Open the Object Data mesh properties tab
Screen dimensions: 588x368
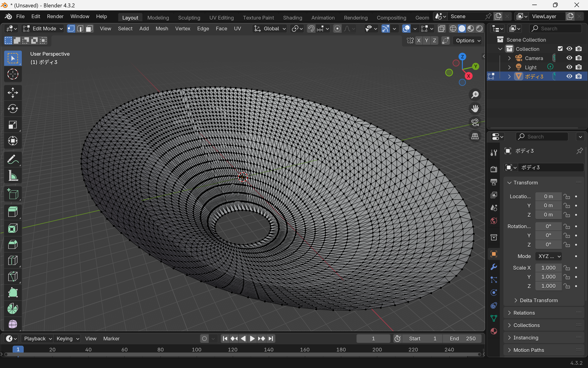click(494, 318)
